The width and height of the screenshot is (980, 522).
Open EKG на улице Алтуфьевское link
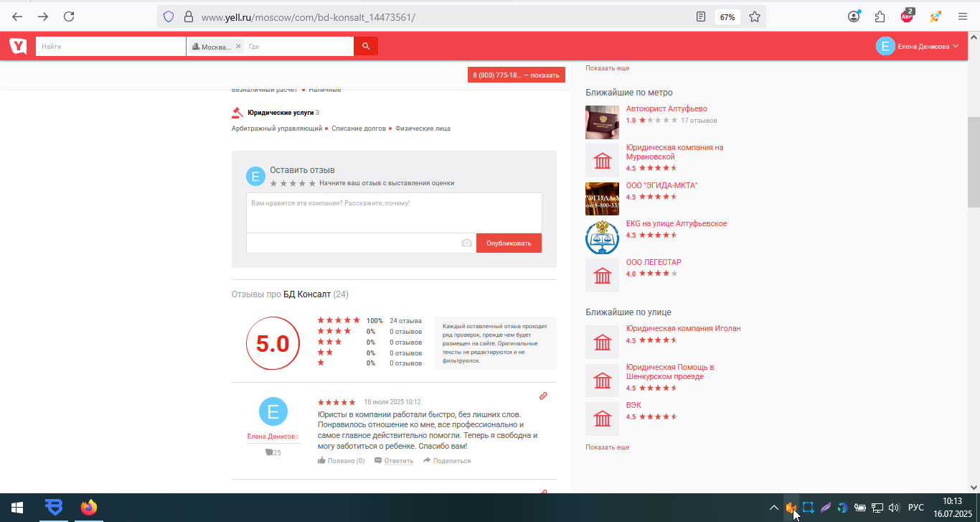(x=677, y=223)
